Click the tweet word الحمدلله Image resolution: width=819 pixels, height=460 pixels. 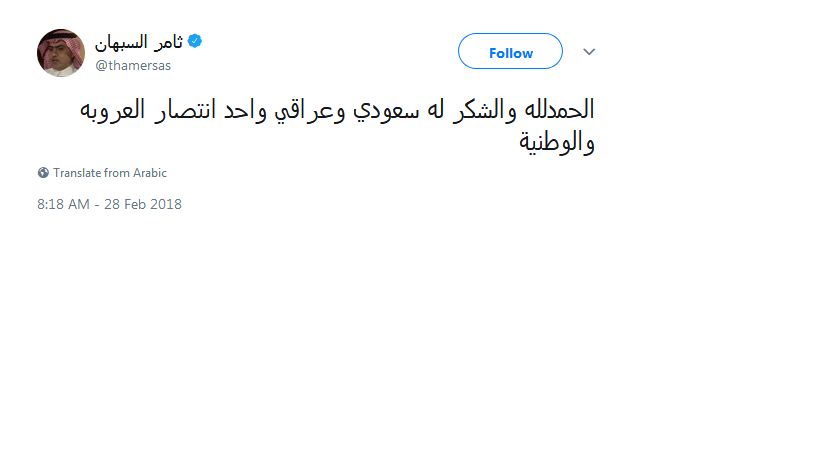(x=559, y=110)
